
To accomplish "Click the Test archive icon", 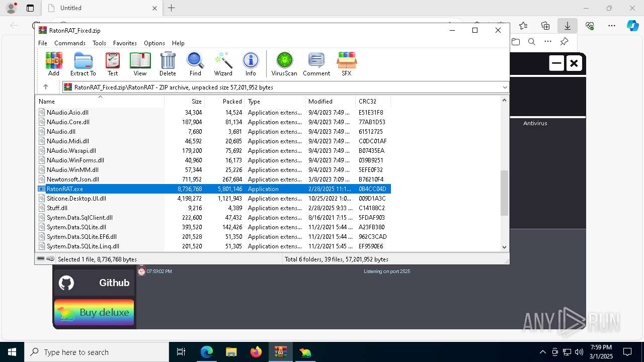I will pos(113,64).
